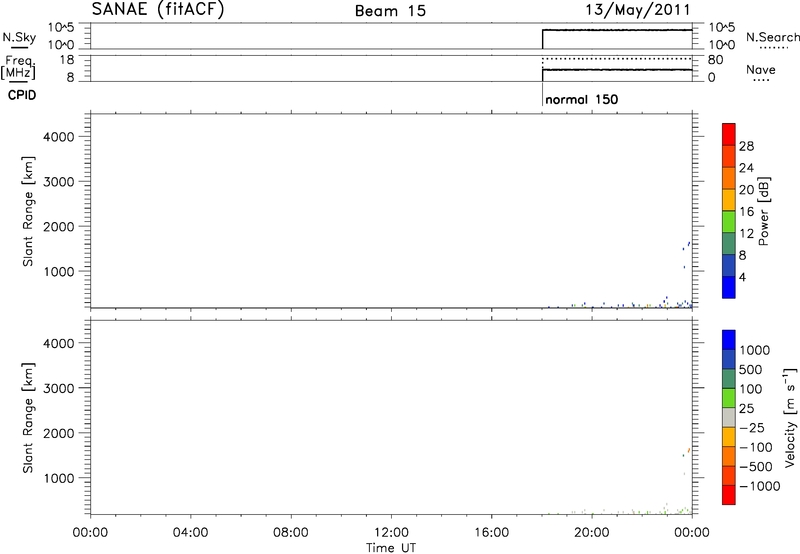The width and height of the screenshot is (800, 554).
Task: Select the orange echo point near 1600 km in Velocity panel
Action: point(689,450)
